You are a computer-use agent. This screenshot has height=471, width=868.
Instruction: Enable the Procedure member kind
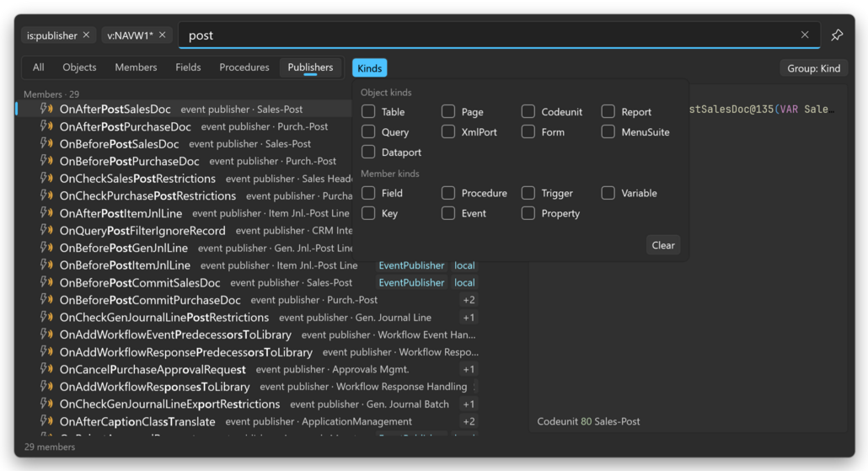pyautogui.click(x=447, y=193)
